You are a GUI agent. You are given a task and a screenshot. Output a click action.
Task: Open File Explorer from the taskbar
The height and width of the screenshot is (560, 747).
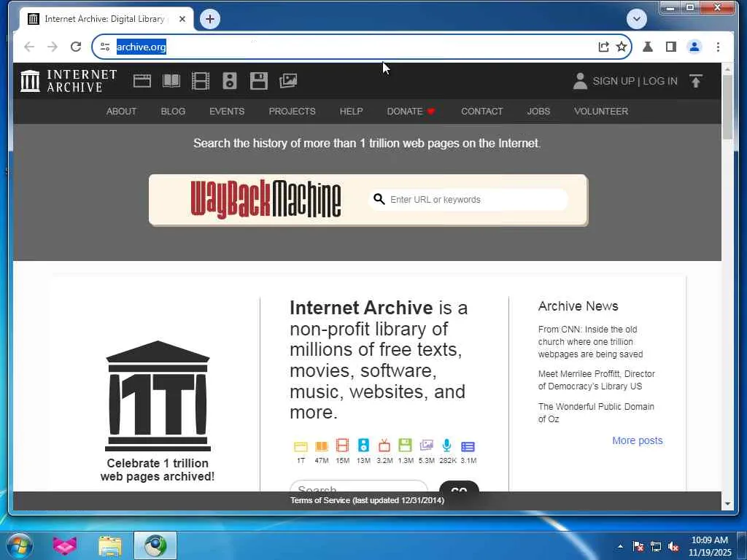(x=110, y=545)
